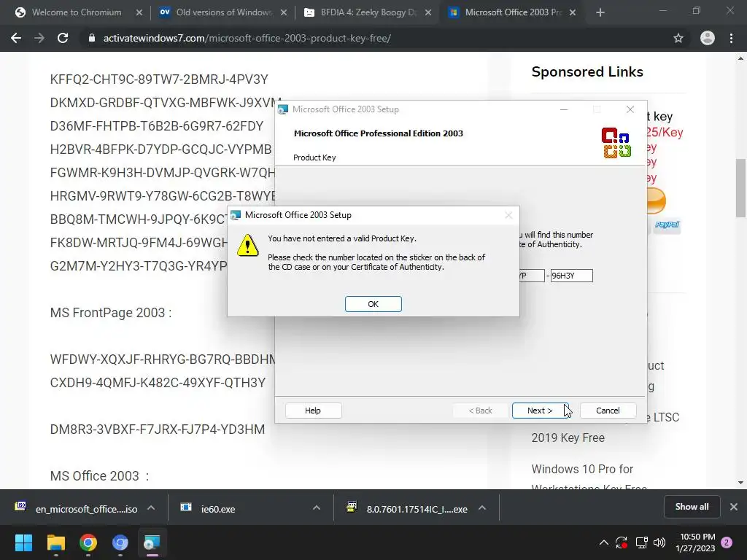Click OK in the invalid Product Key dialog
747x560 pixels.
(373, 304)
